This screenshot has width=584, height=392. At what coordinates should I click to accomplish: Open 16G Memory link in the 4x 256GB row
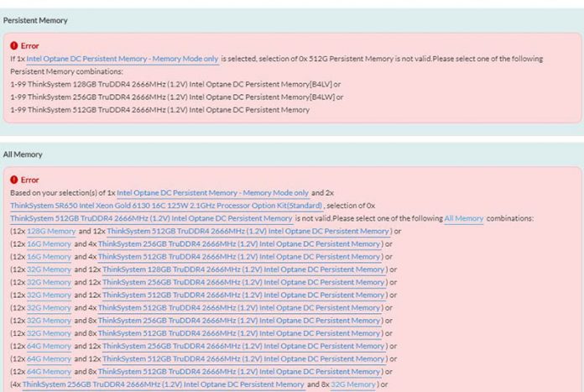(x=49, y=244)
